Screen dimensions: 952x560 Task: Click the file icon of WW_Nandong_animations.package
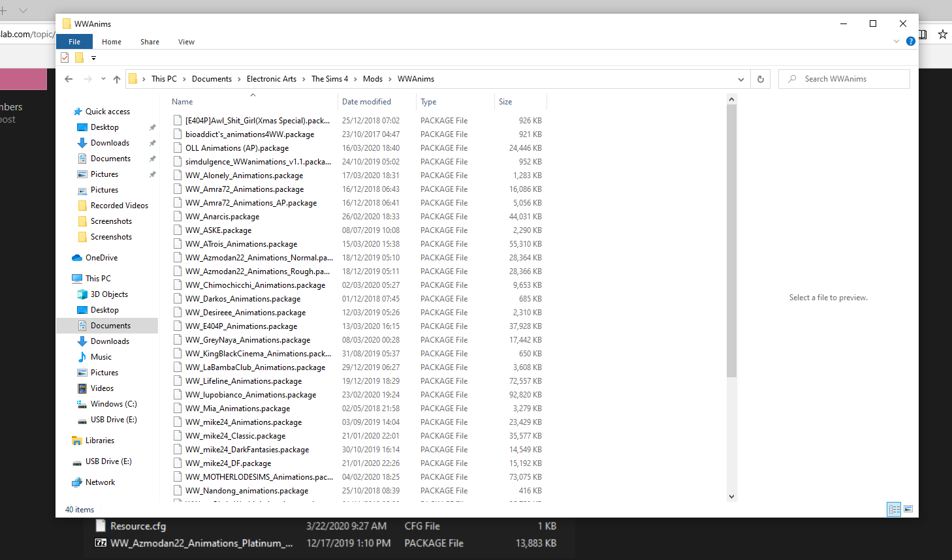[178, 491]
